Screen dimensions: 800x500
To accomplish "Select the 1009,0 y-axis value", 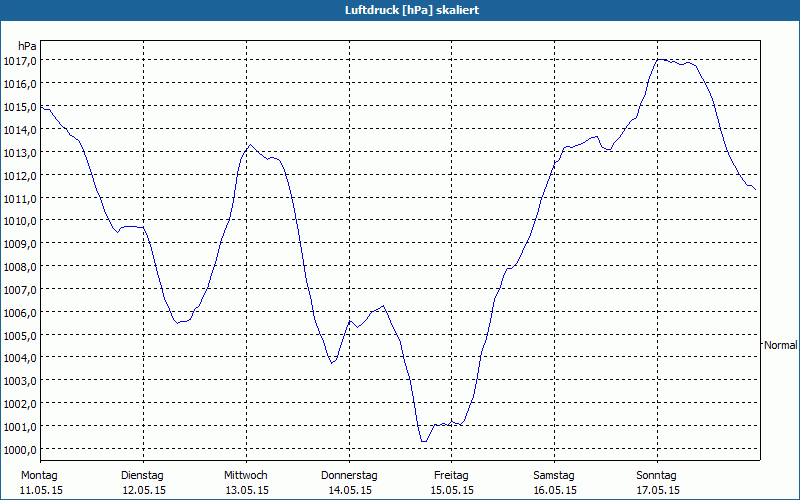I will 20,244.
